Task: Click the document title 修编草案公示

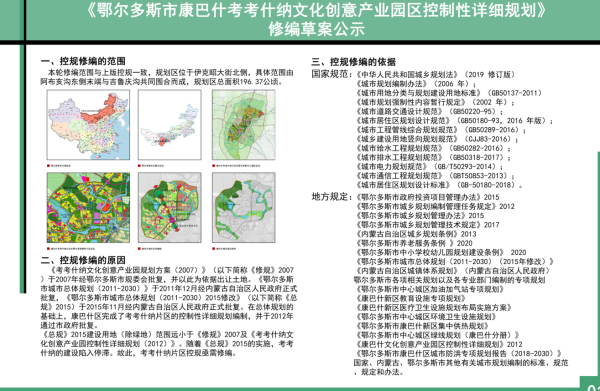Action: [x=316, y=29]
